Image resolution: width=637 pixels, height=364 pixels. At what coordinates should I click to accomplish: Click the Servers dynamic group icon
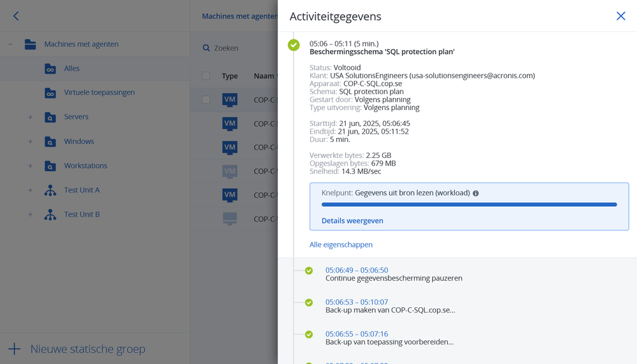click(50, 117)
